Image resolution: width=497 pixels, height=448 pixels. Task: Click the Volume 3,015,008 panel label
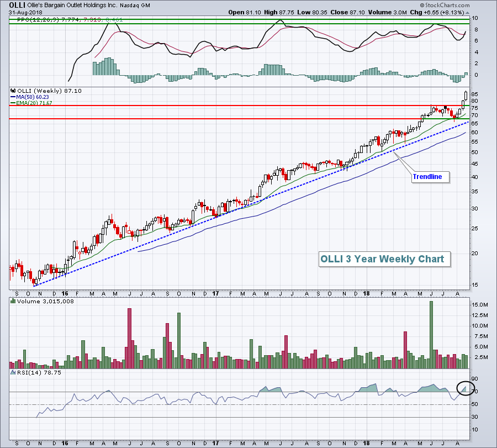pyautogui.click(x=45, y=301)
